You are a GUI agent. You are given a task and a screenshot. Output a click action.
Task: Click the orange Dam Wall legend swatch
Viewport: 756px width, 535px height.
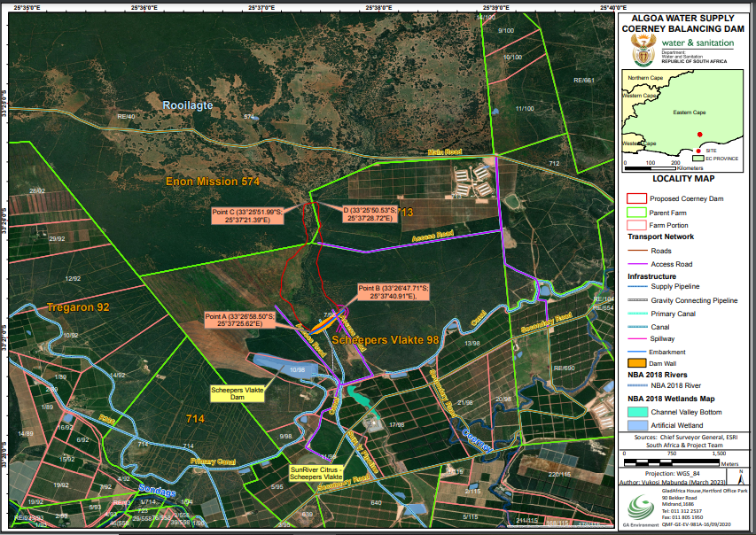[x=636, y=363]
